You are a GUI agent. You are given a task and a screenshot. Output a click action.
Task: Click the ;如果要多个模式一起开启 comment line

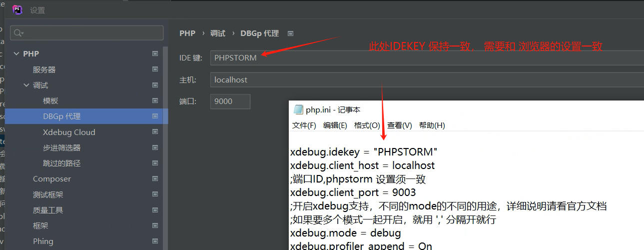(x=393, y=219)
